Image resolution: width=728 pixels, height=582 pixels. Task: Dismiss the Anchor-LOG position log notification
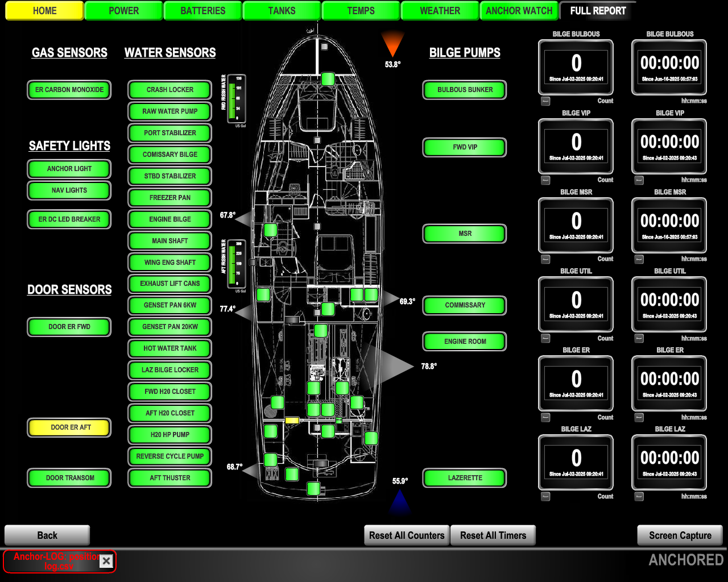[106, 562]
